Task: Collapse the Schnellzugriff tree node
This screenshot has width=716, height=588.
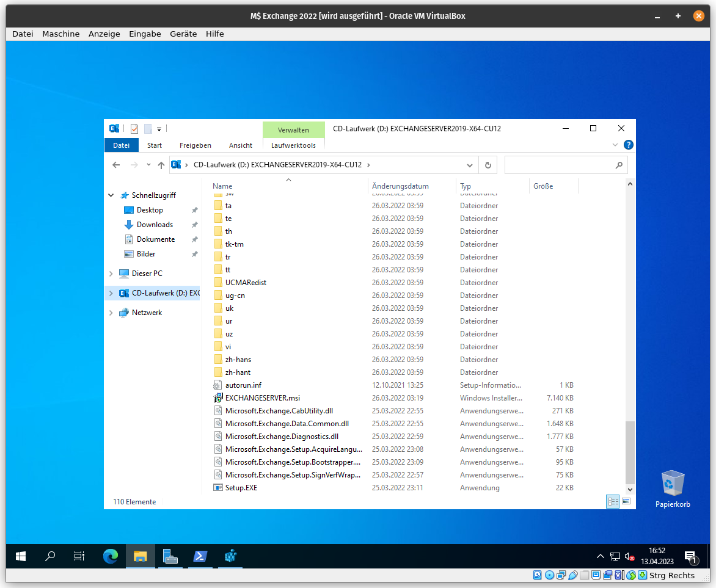Action: tap(111, 195)
